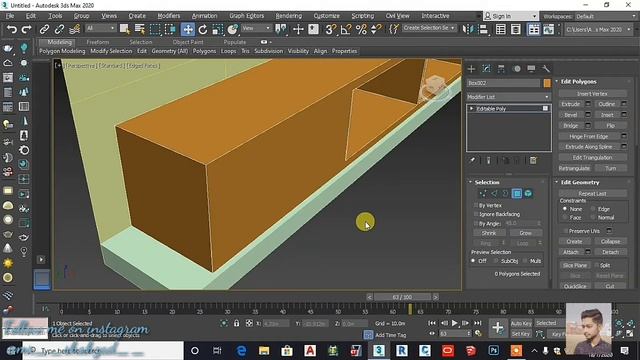Viewport: 640px width, 360px height.
Task: Click the Box002 object name field
Action: click(503, 83)
